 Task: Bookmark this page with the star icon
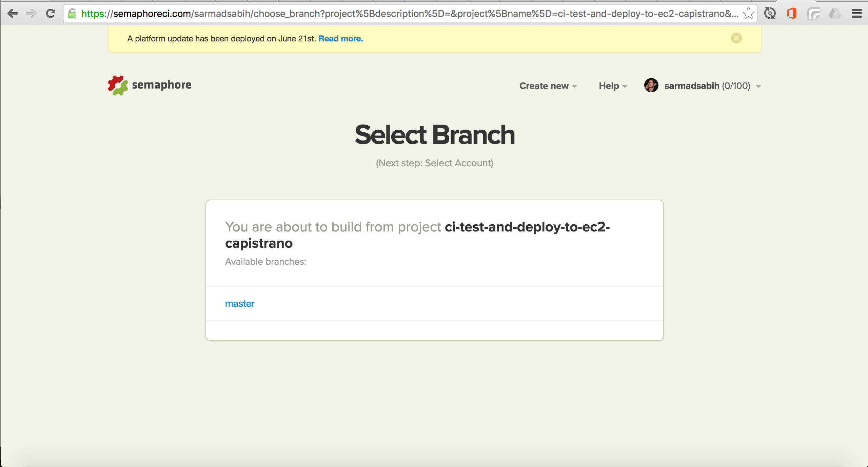click(x=748, y=14)
